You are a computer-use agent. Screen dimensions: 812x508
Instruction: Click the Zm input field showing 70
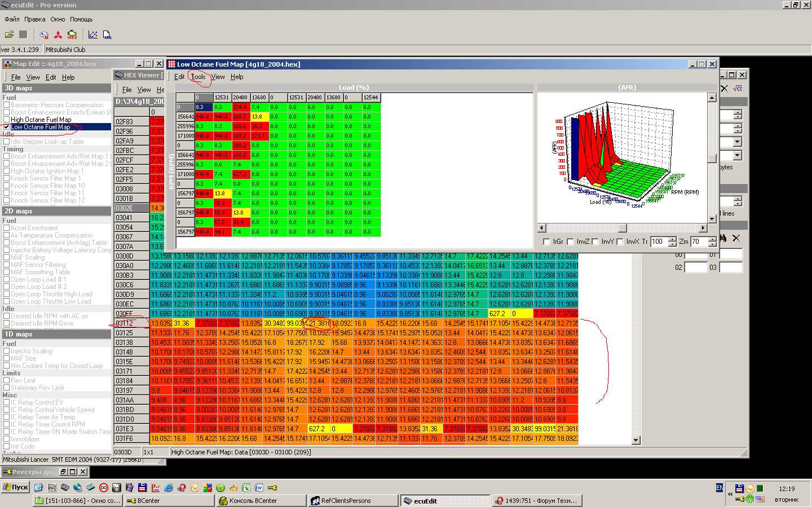pos(699,242)
